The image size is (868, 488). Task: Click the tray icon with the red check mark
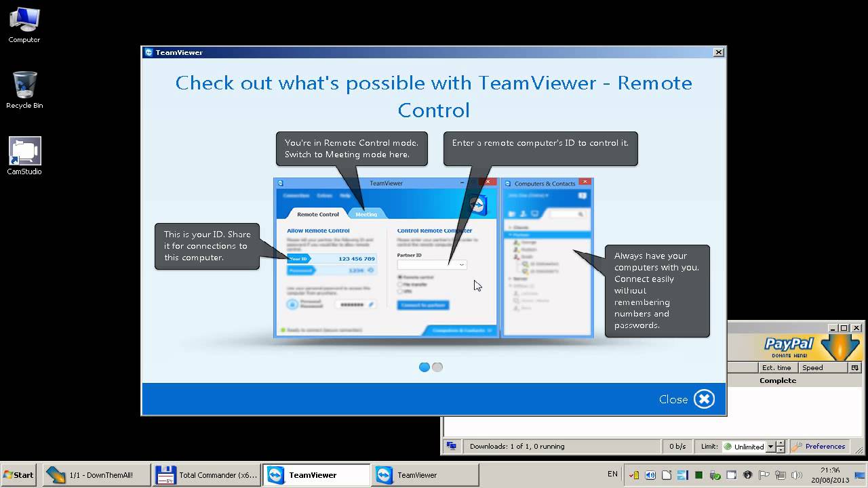[634, 475]
